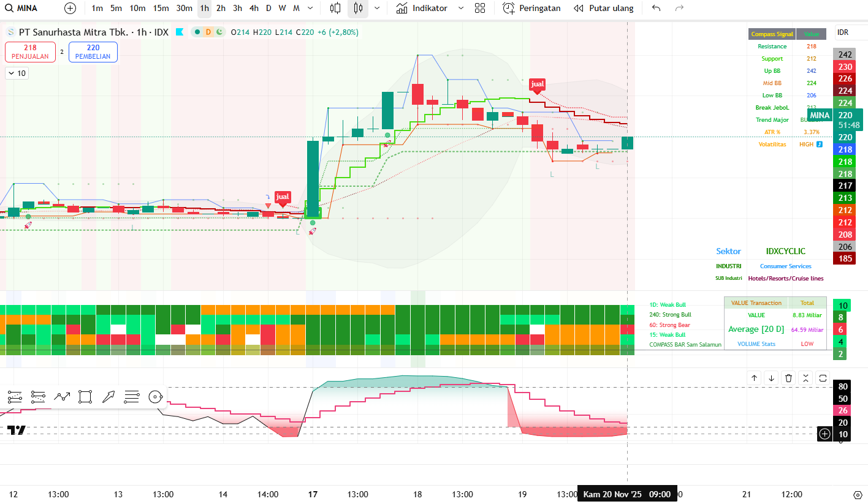Click the PT Sanurhasta Mitra Tbk. title
This screenshot has height=504, width=868.
click(74, 32)
